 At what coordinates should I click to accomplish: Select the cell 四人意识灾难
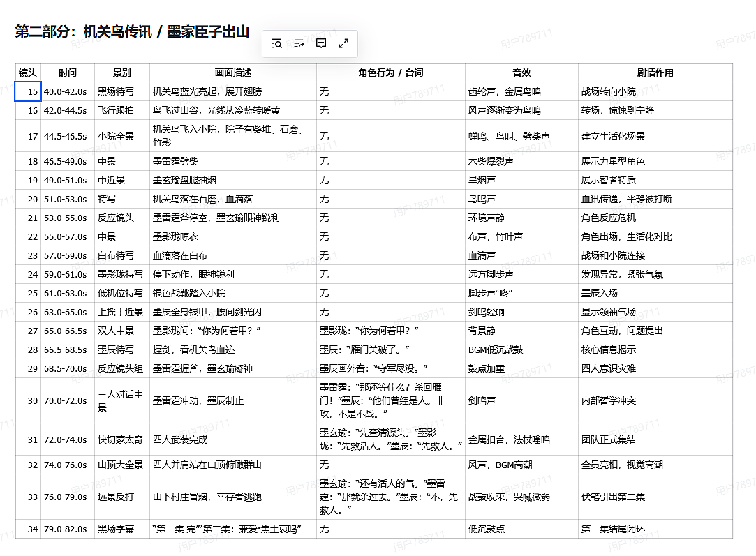(655, 368)
